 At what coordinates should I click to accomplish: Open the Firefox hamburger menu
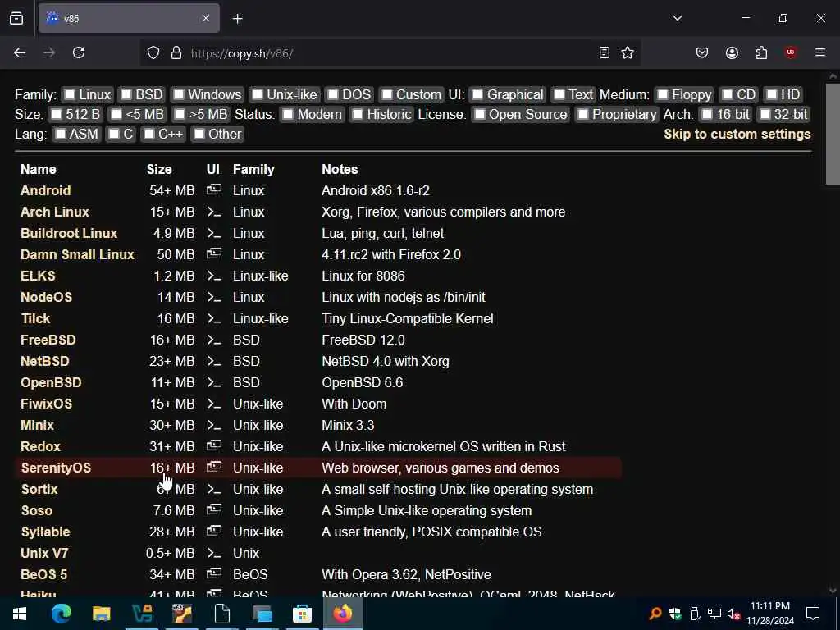(820, 52)
